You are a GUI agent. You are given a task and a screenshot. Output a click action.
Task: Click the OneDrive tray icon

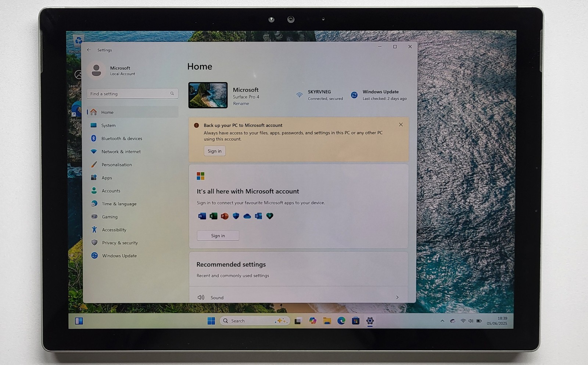point(453,321)
